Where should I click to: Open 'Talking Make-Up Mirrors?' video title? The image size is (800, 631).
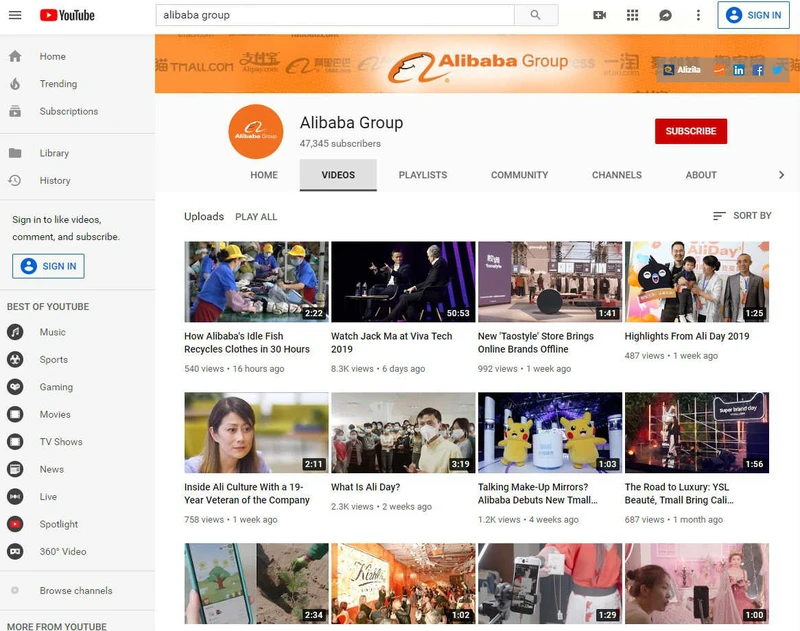[538, 494]
